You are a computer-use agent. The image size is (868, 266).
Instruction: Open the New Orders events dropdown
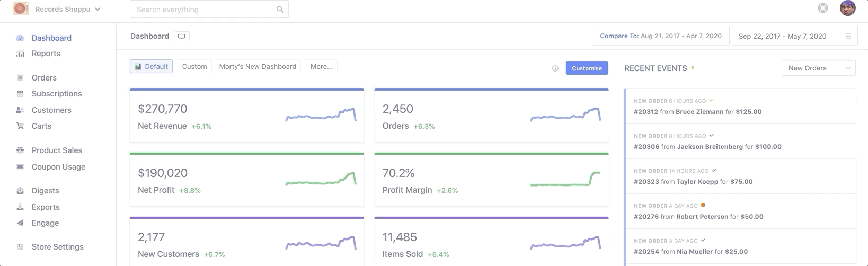[818, 68]
